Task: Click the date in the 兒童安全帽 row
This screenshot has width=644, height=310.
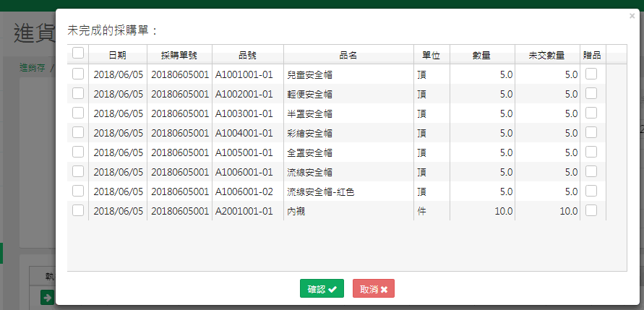Action: [119, 74]
